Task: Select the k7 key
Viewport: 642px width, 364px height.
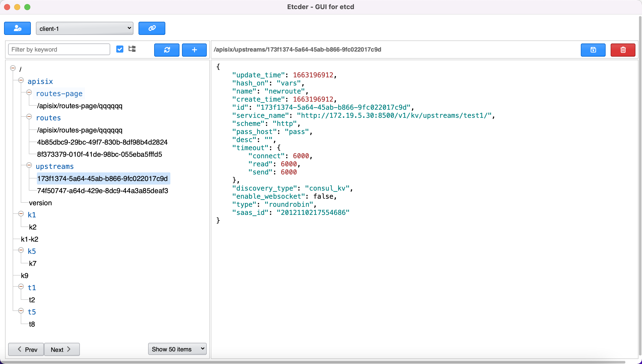Action: (33, 264)
